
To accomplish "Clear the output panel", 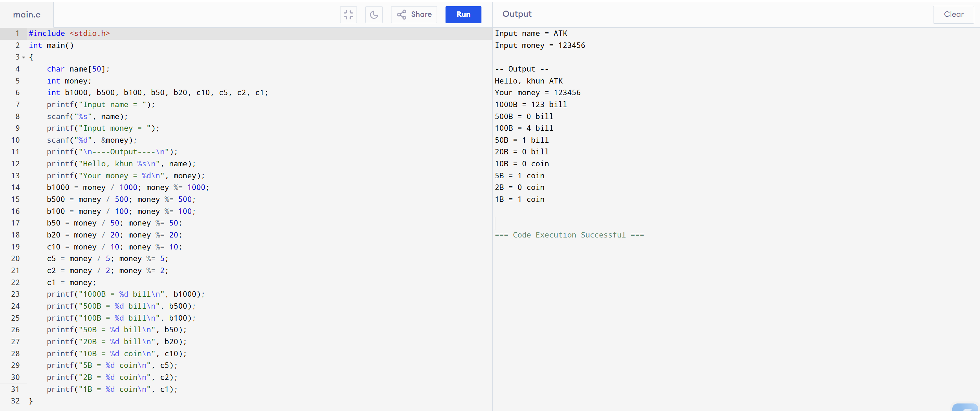I will pyautogui.click(x=953, y=14).
